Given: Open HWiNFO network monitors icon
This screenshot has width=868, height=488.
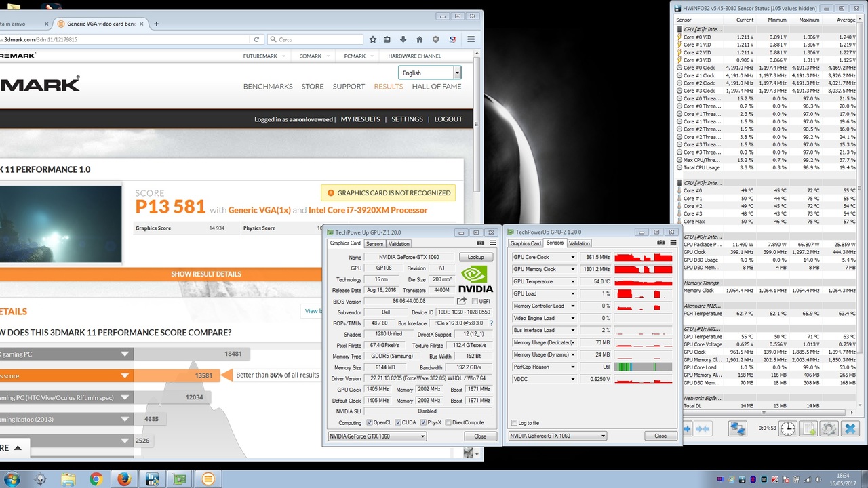Looking at the screenshot, I should pyautogui.click(x=738, y=428).
